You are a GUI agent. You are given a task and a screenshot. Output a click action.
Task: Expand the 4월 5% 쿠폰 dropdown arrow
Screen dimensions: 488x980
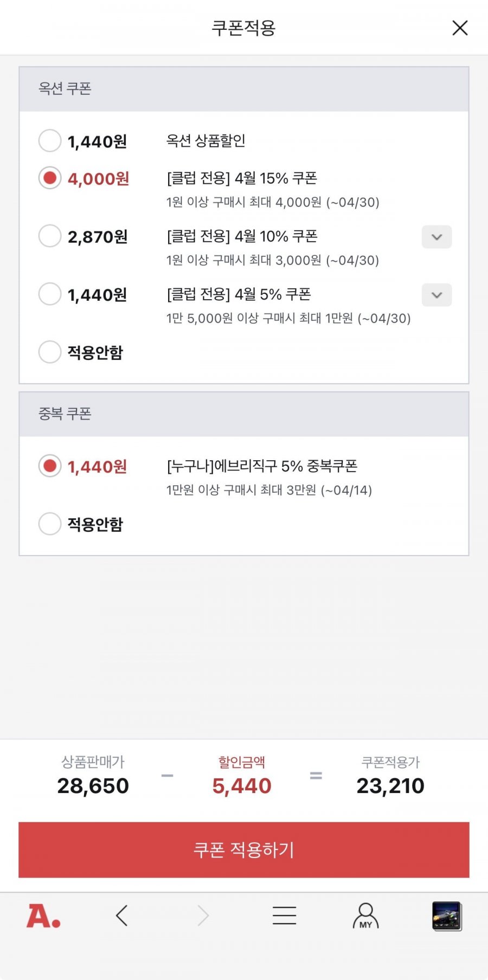click(x=436, y=295)
